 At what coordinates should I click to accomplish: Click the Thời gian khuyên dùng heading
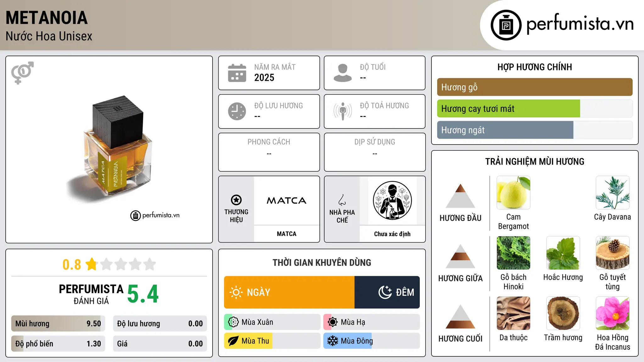(x=322, y=262)
